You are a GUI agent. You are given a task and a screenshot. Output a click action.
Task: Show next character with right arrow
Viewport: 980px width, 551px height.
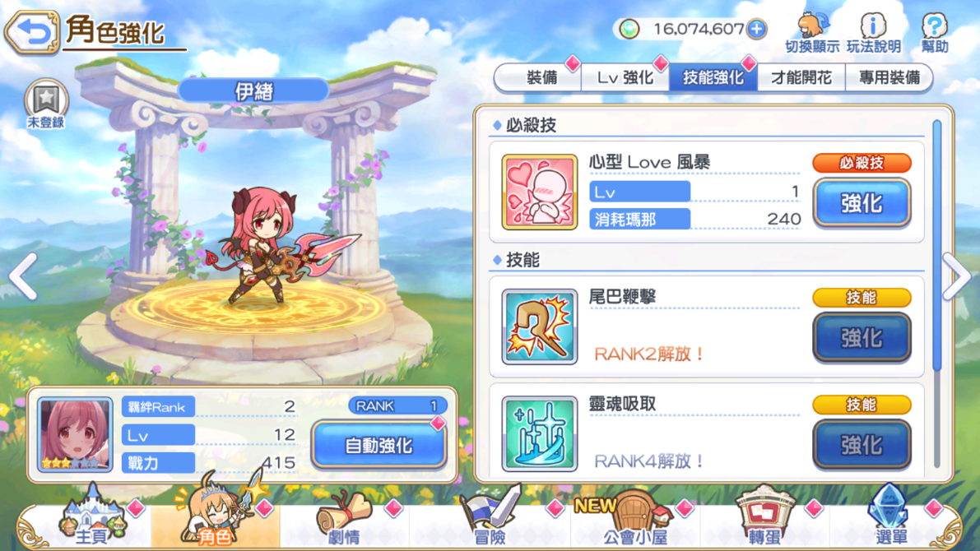[958, 275]
